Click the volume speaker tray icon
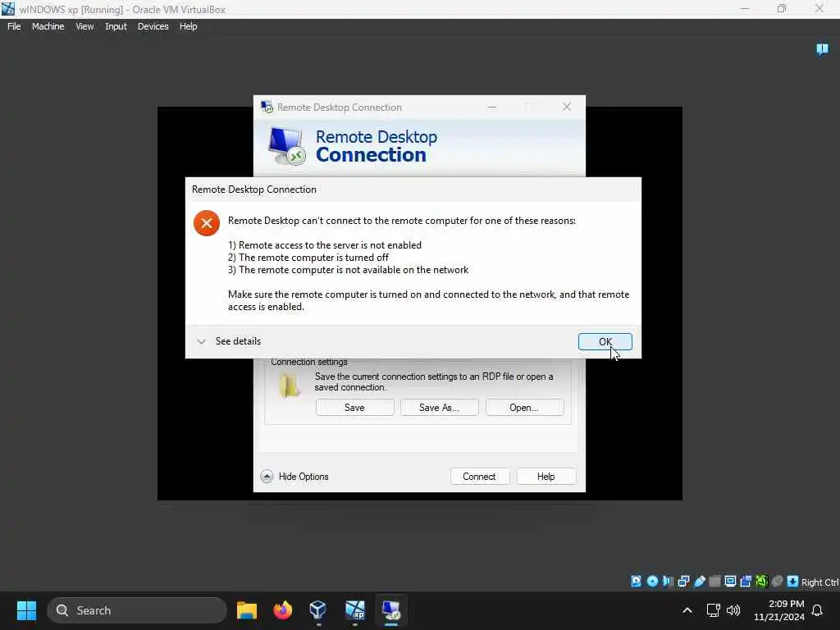The image size is (840, 630). (733, 610)
